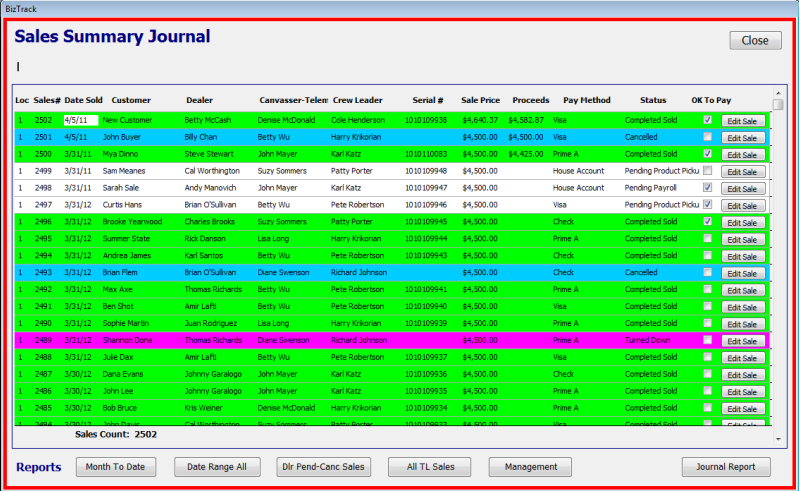The width and height of the screenshot is (800, 491).
Task: Enable OK To Pay for sale 2495
Action: pyautogui.click(x=707, y=238)
